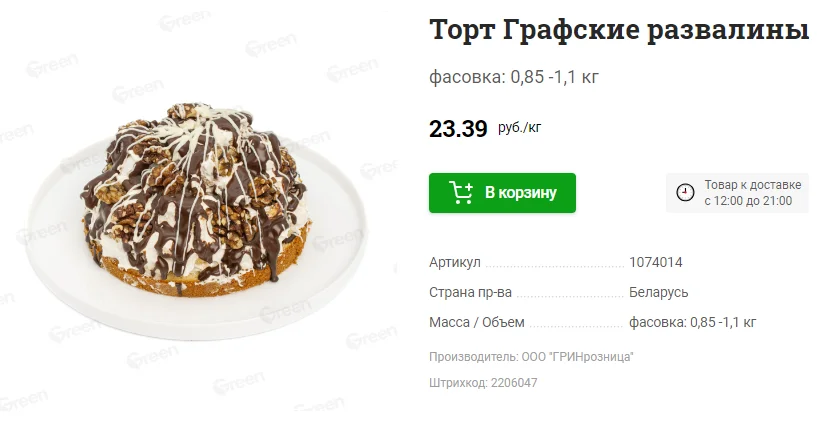
Task: Select article number 1074014
Action: pos(655,263)
